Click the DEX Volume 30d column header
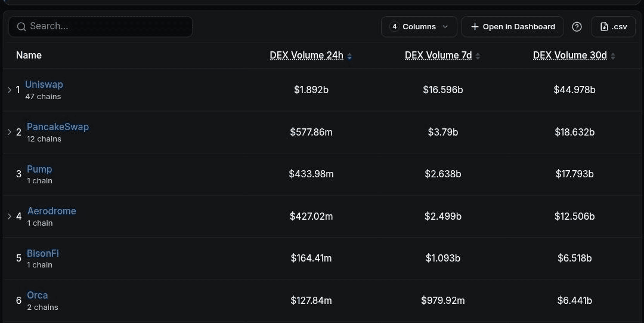Viewport: 644px width, 323px height. click(x=569, y=56)
